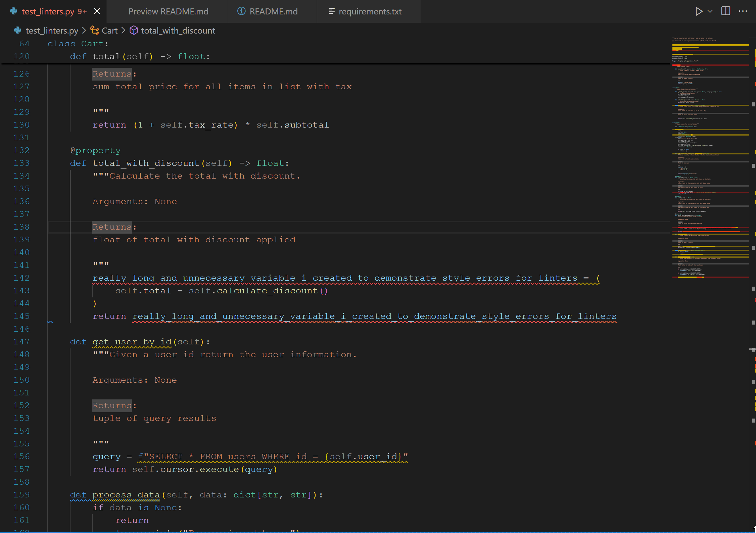Switch to the Preview README.md tab
Image resolution: width=756 pixels, height=533 pixels.
click(x=168, y=11)
